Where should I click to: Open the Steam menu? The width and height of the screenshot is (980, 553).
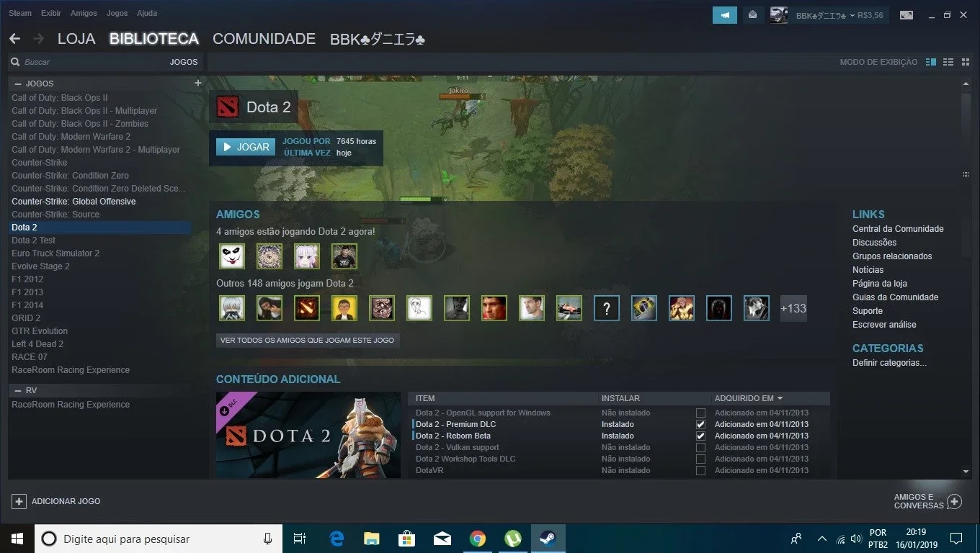(20, 13)
